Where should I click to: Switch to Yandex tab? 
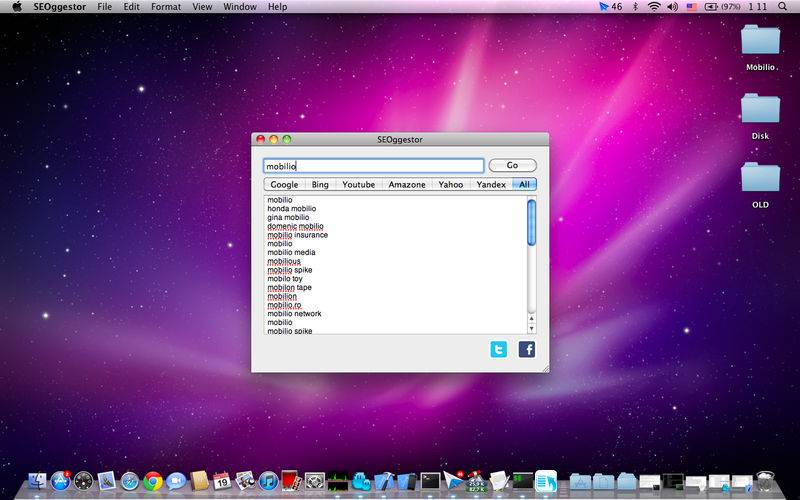pyautogui.click(x=491, y=184)
